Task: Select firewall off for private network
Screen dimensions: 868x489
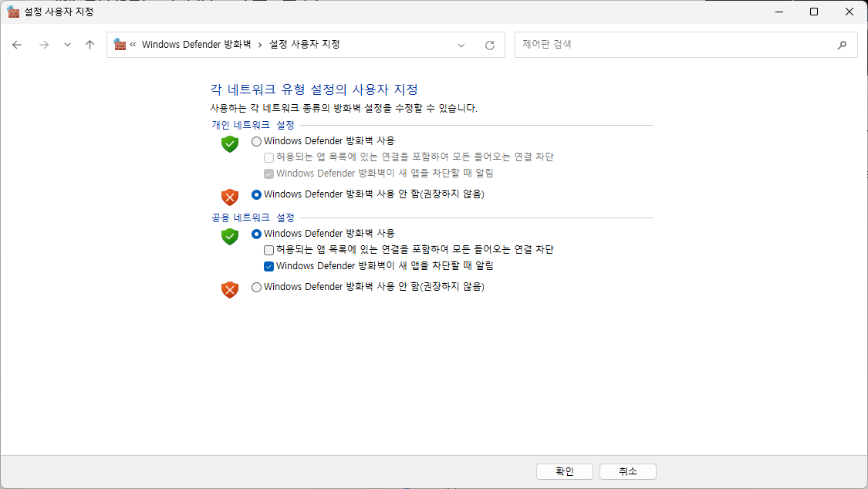Action: click(256, 194)
